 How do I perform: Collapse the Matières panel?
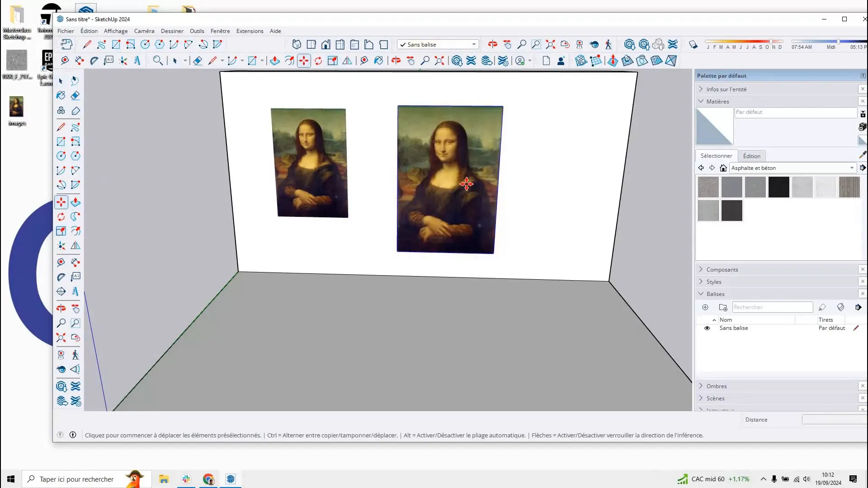(701, 101)
